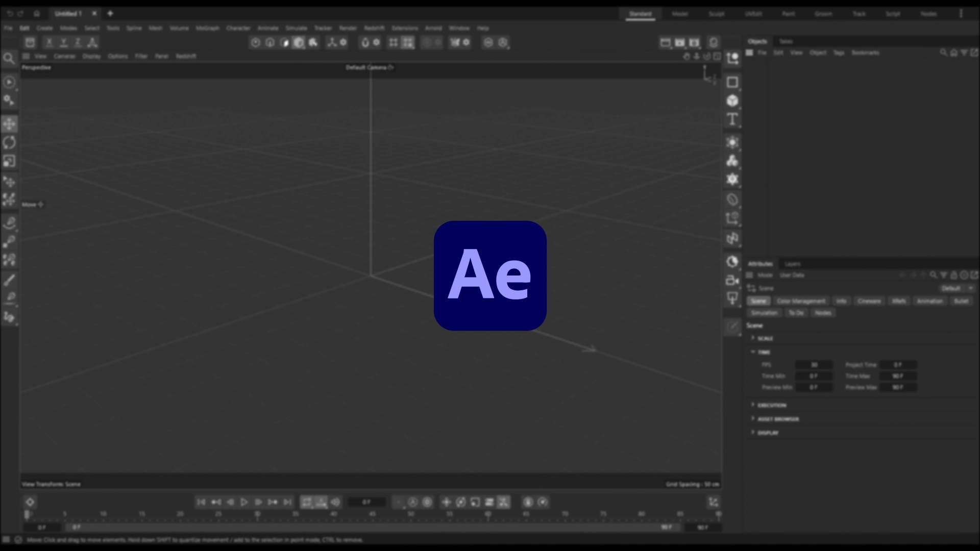Click the Color Management button
This screenshot has height=551, width=980.
point(800,302)
